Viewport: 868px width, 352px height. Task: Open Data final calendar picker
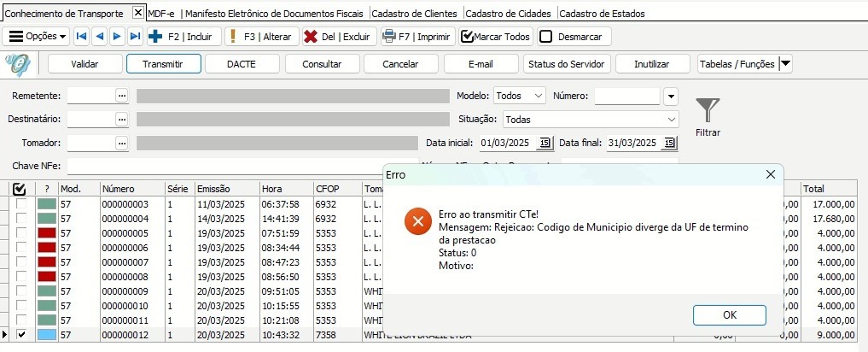click(669, 143)
